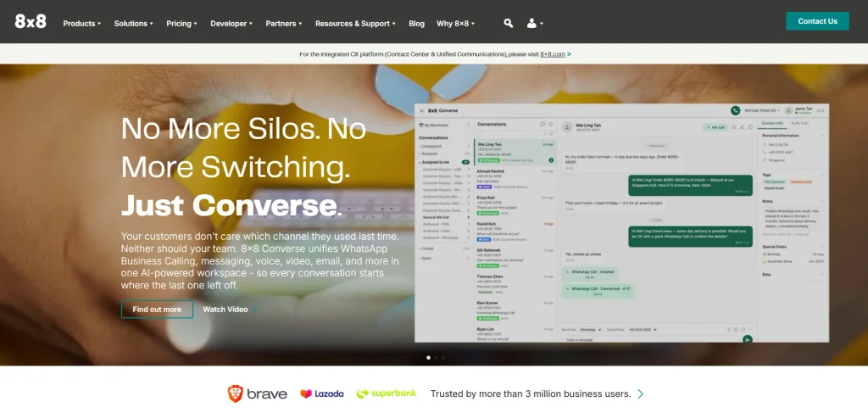Click Wei Ling Tan's avatar in chat header
This screenshot has height=413, width=868.
567,127
